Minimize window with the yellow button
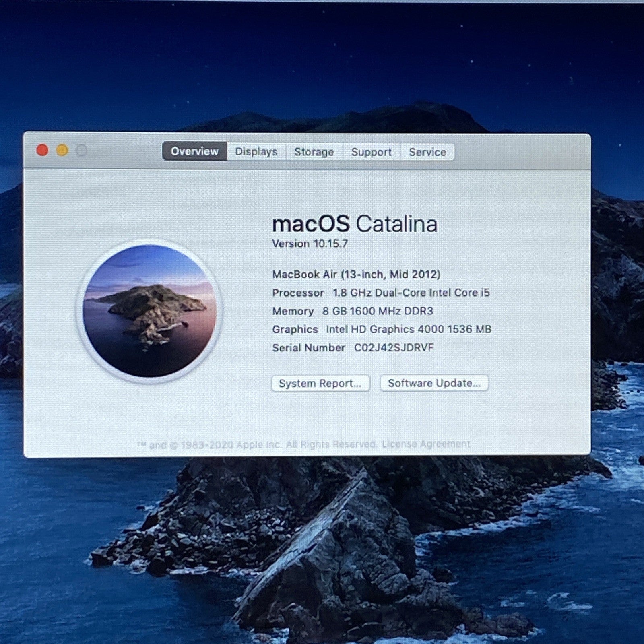Viewport: 644px width, 644px height. click(x=62, y=150)
